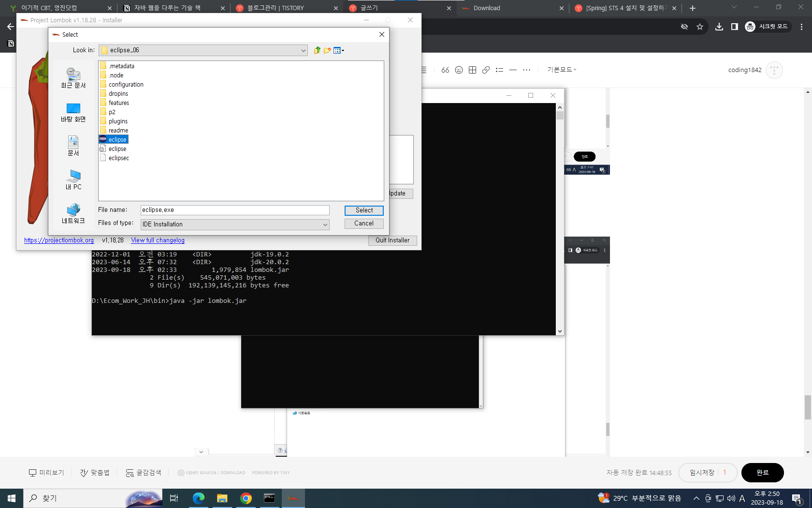812x508 pixels.
Task: Open documents (문서) shortcut in sidebar
Action: 73,146
